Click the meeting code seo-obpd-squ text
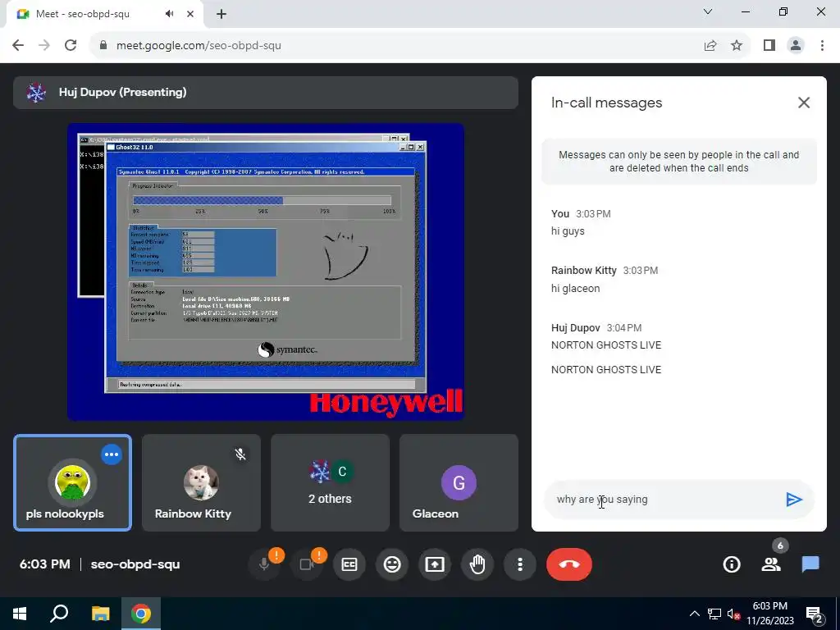The image size is (840, 630). 135,564
